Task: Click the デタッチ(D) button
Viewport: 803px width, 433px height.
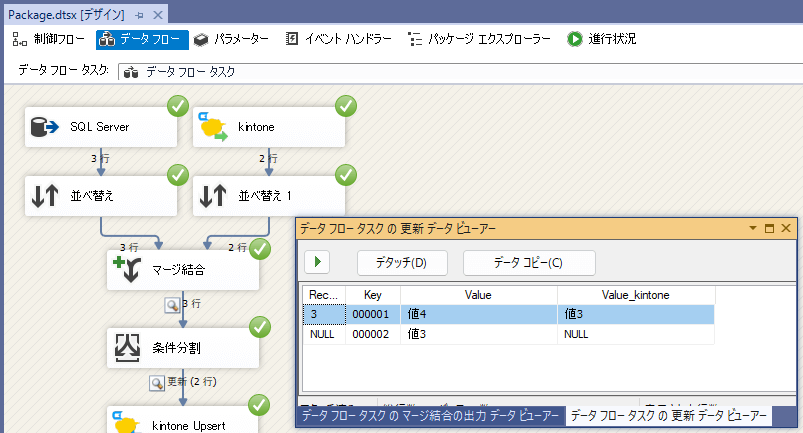Action: coord(402,263)
